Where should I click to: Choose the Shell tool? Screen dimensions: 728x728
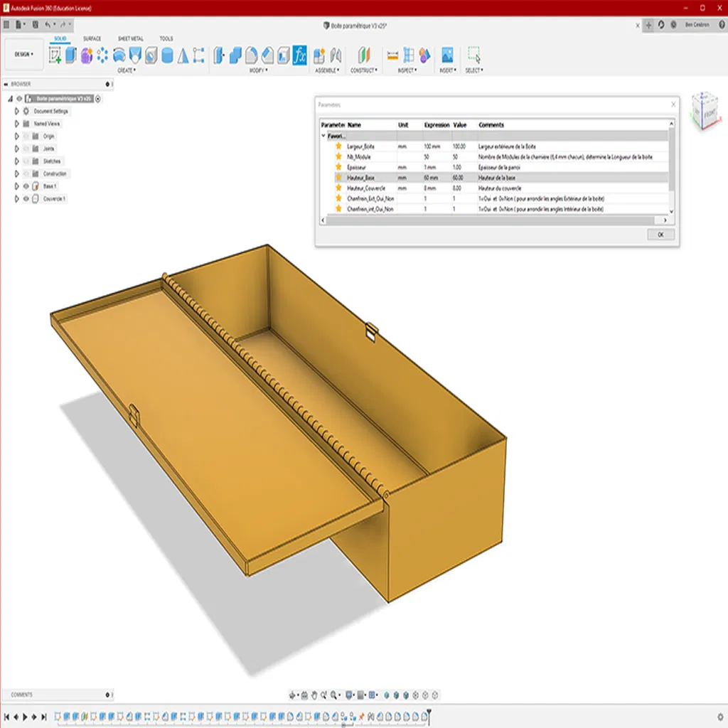point(283,55)
